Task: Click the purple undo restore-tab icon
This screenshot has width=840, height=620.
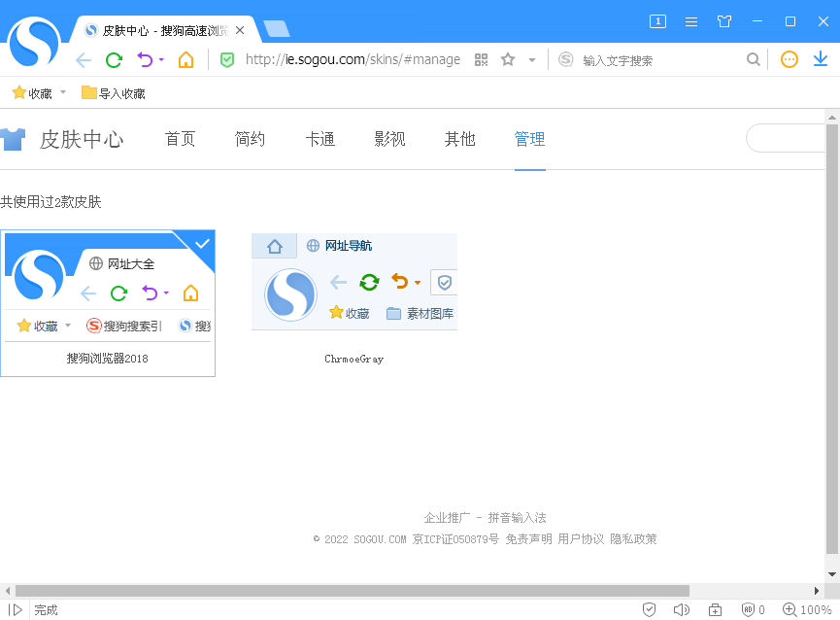Action: tap(145, 59)
